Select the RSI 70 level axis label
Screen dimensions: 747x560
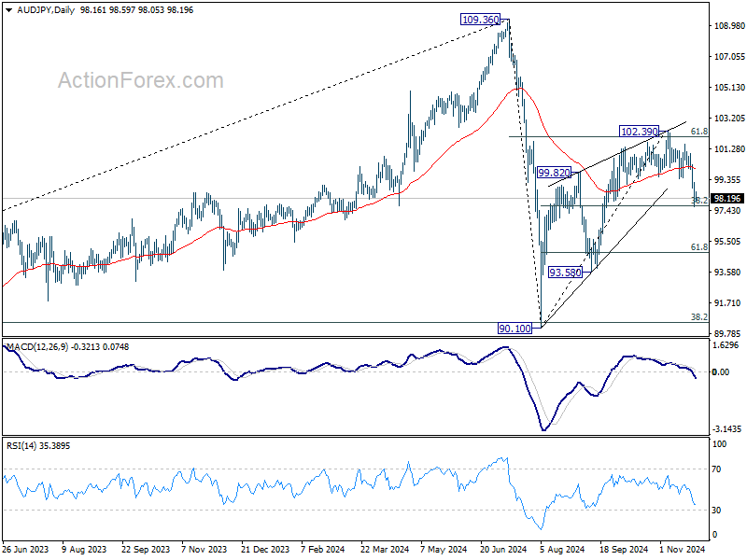click(716, 469)
